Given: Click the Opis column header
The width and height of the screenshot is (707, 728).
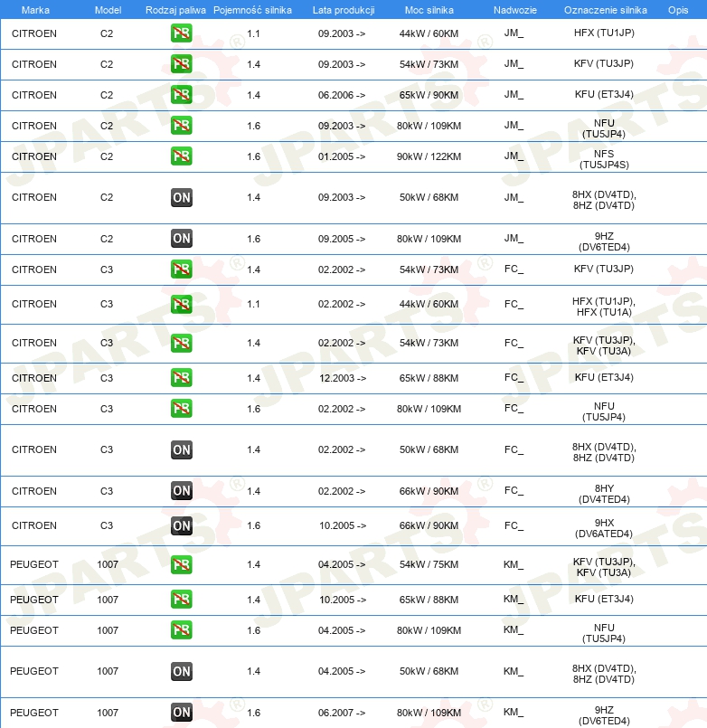Looking at the screenshot, I should click(678, 10).
